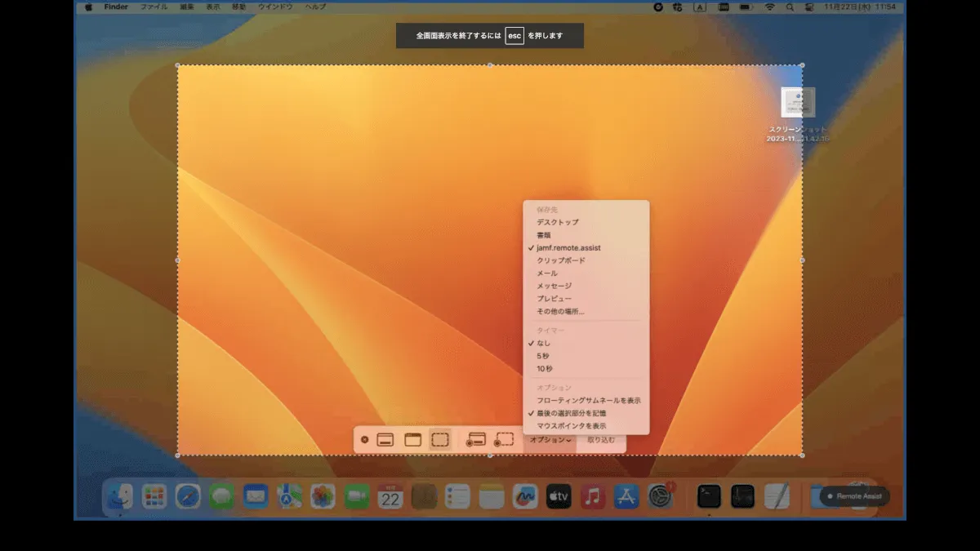The height and width of the screenshot is (551, 980).
Task: Open the ファイル menu in the menu bar
Action: point(154,7)
